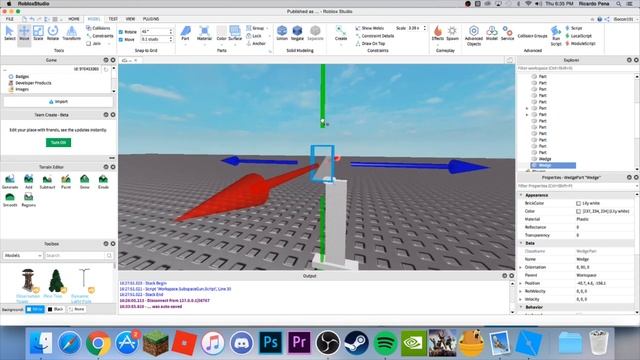Expand the RotVelocity property
This screenshot has height=360, width=640.
(x=521, y=291)
